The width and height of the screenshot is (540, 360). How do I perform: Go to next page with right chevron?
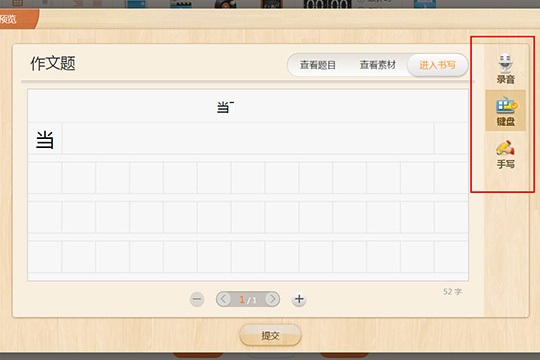pyautogui.click(x=272, y=299)
